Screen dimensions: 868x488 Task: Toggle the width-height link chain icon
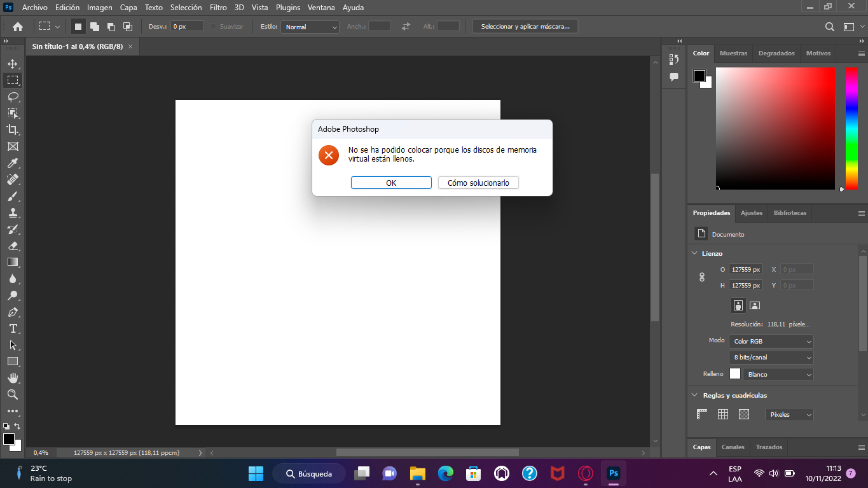pyautogui.click(x=702, y=277)
